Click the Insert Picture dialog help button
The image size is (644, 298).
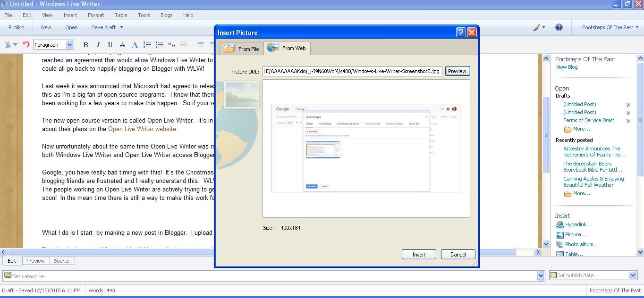coord(461,33)
